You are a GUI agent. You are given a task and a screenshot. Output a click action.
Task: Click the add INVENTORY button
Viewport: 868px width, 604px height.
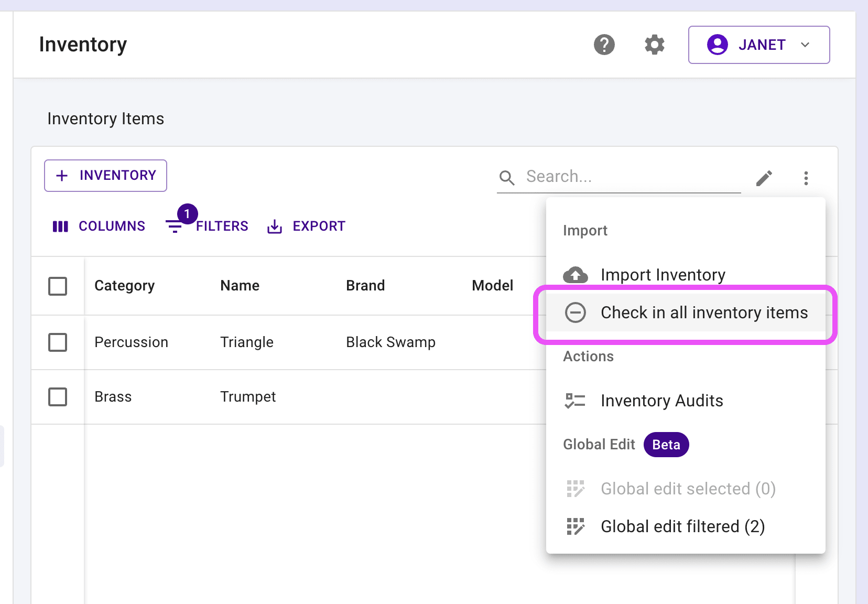click(105, 176)
